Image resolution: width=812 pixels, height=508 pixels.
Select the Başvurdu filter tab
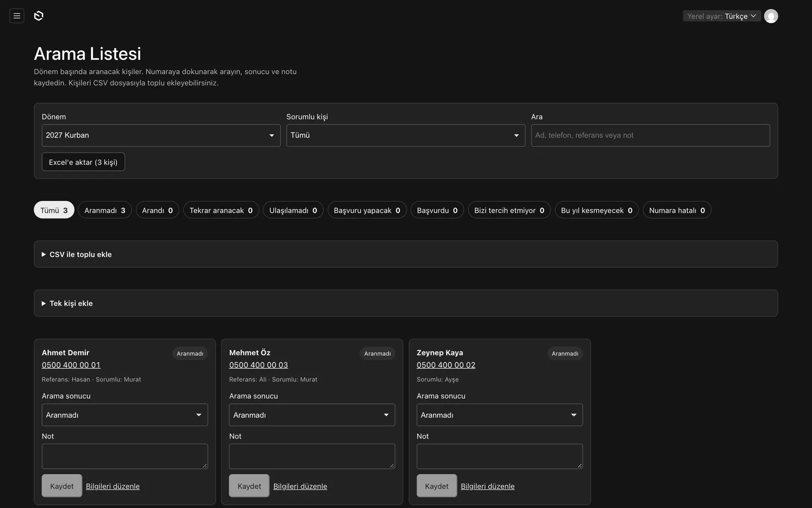(437, 210)
